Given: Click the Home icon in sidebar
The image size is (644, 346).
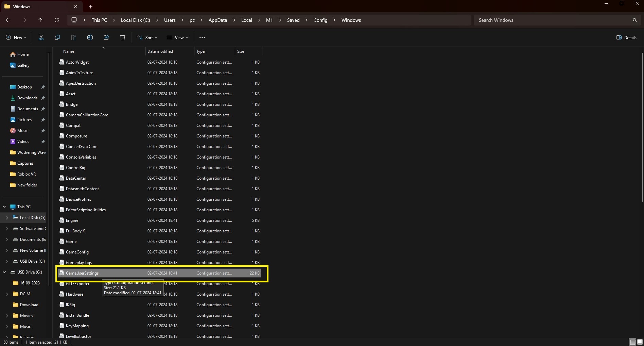Looking at the screenshot, I should tap(13, 54).
